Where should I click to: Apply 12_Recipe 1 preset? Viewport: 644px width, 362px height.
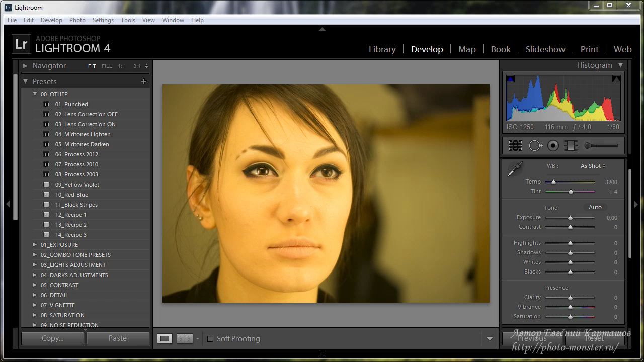point(70,215)
